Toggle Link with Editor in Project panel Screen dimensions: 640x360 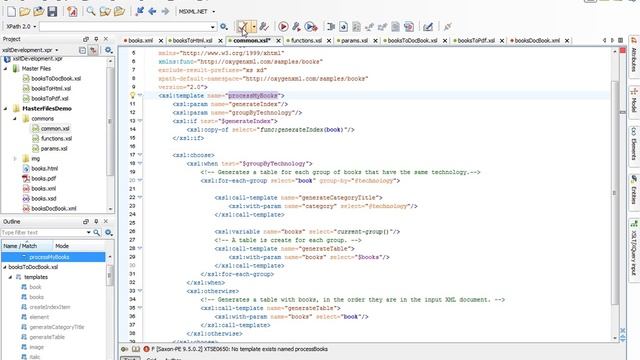pos(93,50)
